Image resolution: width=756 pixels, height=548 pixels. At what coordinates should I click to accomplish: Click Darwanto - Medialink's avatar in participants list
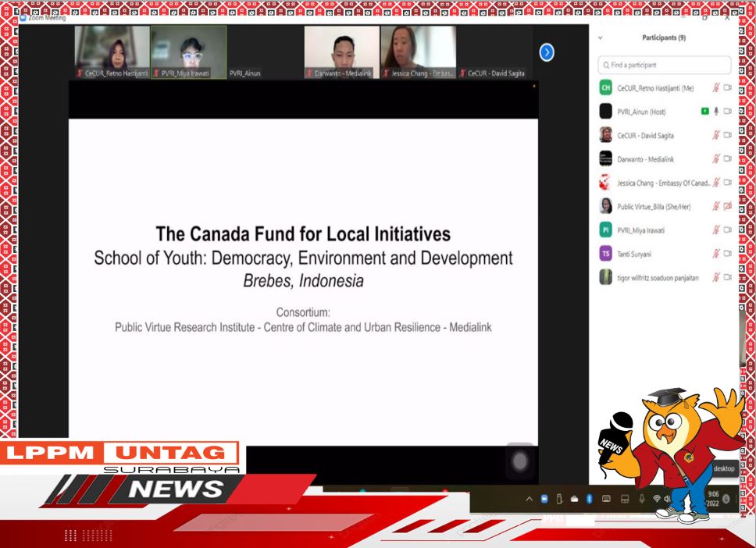(605, 158)
